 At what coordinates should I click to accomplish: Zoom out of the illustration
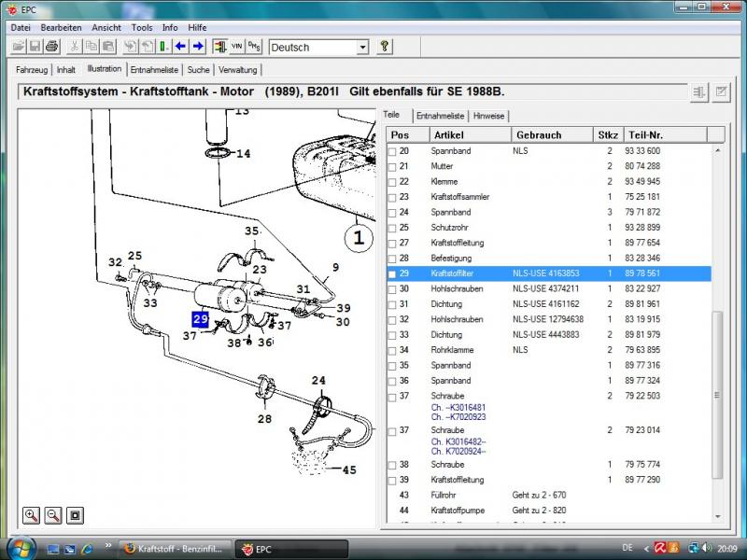53,515
